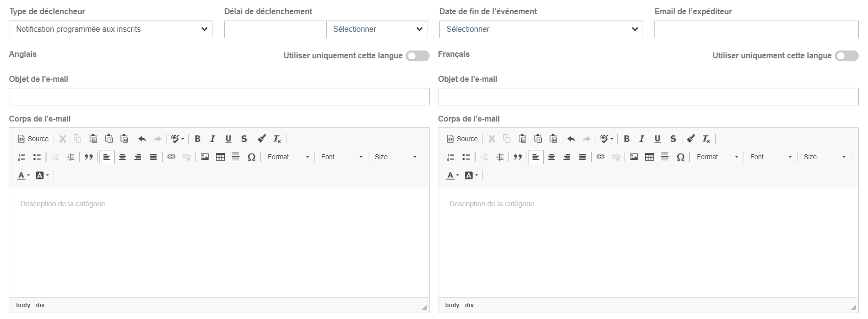
Task: Open Date de fin de l'événement dropdown
Action: (x=541, y=29)
